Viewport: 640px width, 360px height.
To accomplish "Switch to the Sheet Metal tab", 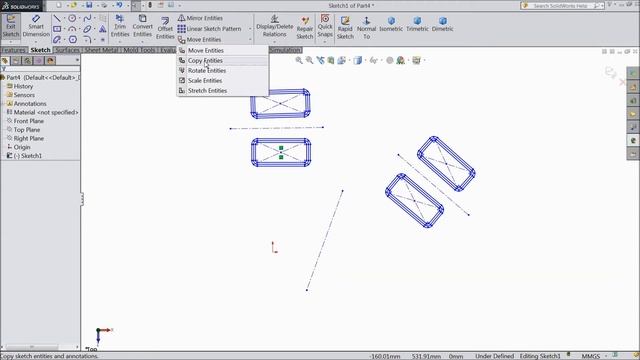I will pos(101,50).
